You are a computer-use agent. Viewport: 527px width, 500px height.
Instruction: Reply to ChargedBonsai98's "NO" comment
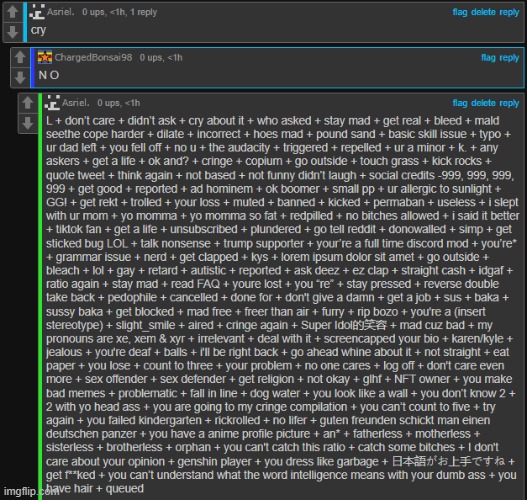point(509,57)
